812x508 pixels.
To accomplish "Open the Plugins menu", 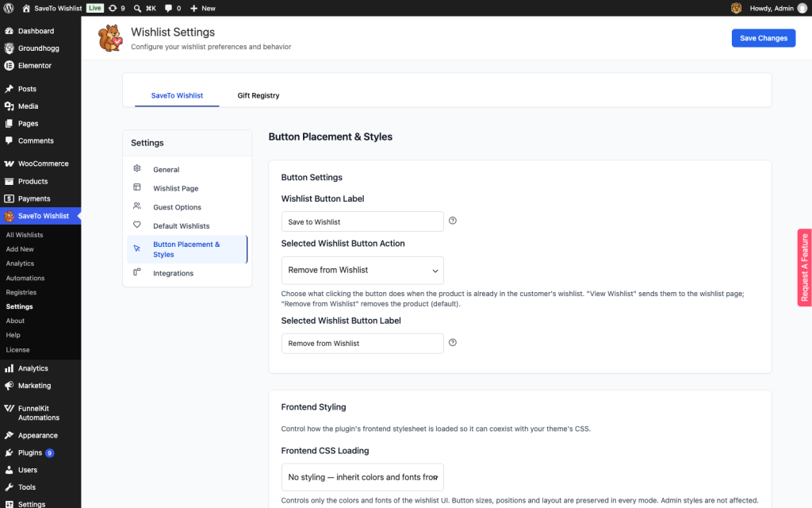I will point(40,452).
